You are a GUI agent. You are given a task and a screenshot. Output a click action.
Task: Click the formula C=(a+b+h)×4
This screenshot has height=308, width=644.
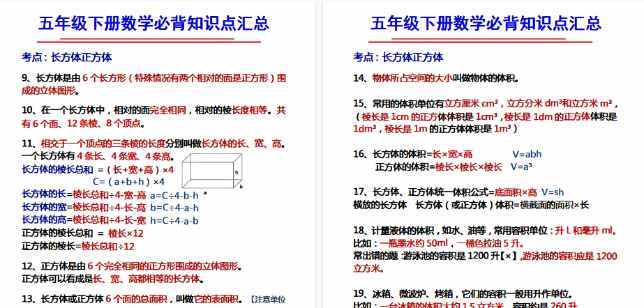pyautogui.click(x=129, y=182)
